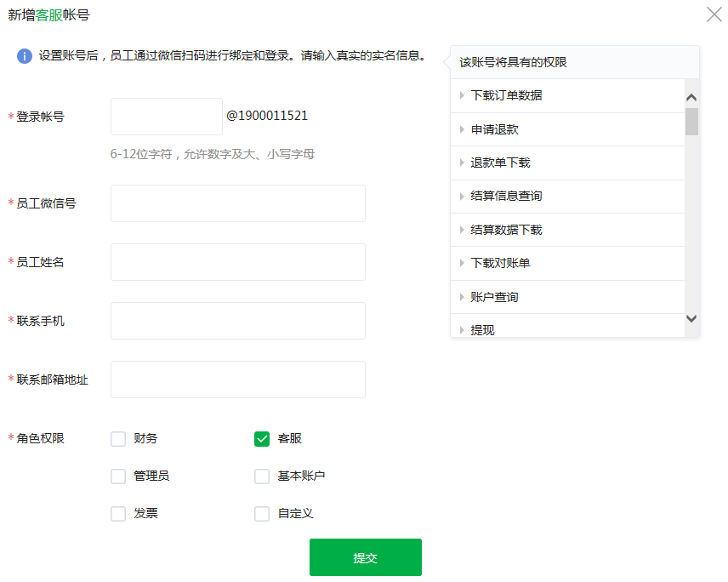This screenshot has width=728, height=582.
Task: Open the 结算信息查询 permission entry
Action: 506,197
